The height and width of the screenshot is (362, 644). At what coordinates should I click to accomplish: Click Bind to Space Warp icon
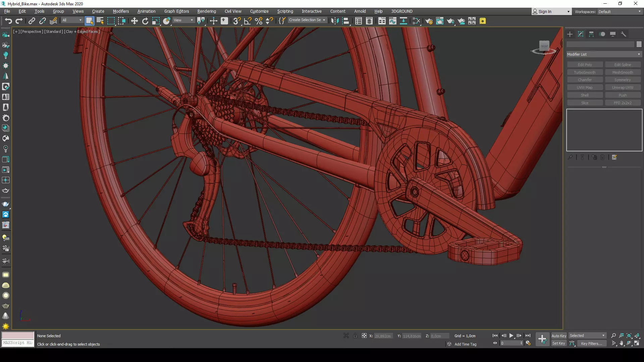(53, 21)
